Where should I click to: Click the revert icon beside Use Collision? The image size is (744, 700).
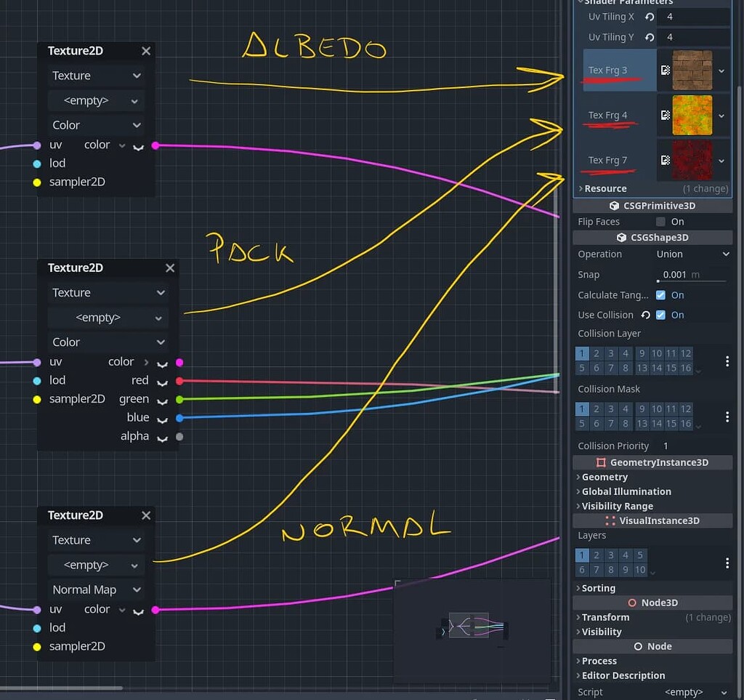[x=645, y=315]
